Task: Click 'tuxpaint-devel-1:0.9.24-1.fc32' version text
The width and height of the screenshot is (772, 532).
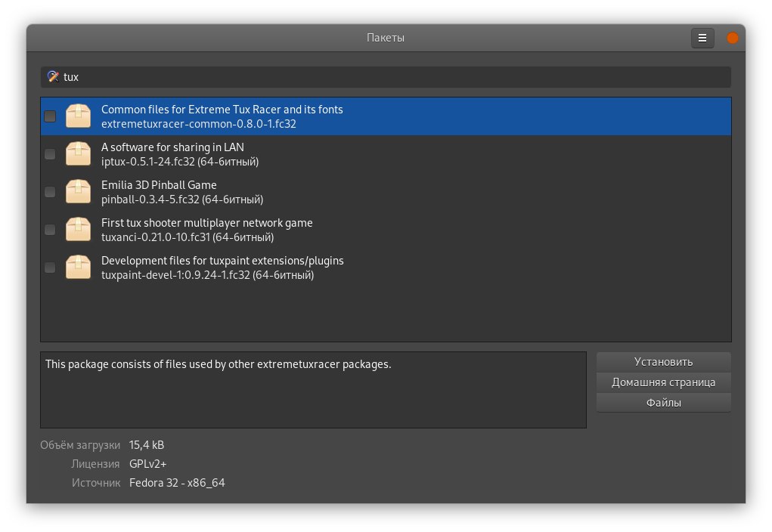Action: click(175, 275)
